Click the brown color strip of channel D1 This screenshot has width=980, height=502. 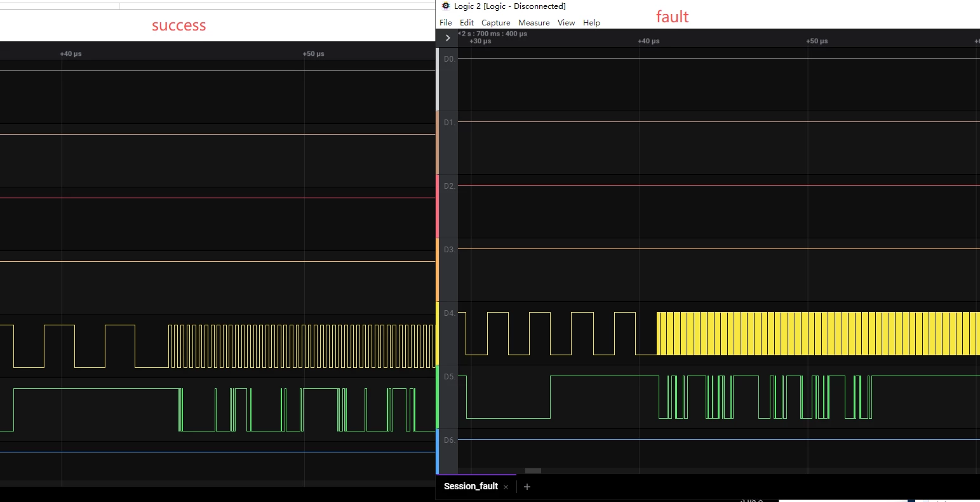point(438,143)
